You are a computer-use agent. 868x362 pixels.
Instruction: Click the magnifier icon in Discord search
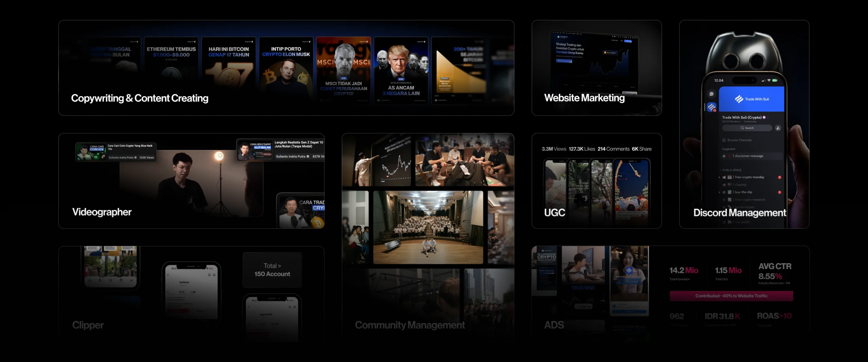click(742, 128)
